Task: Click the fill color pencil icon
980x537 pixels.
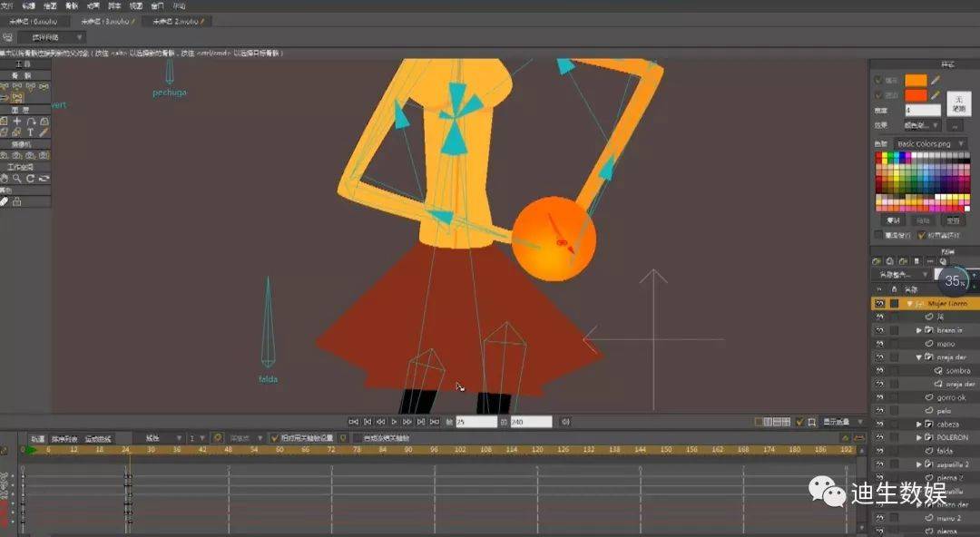Action: pos(936,80)
